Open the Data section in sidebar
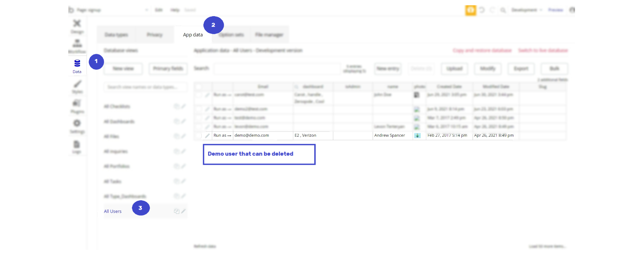Viewport: 644px width, 253px height. tap(77, 66)
